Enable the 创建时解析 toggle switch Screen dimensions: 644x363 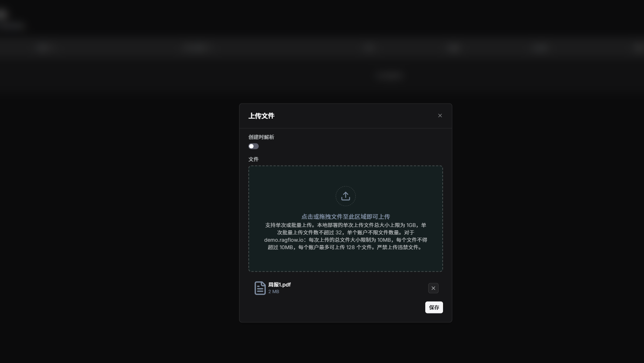click(x=254, y=146)
